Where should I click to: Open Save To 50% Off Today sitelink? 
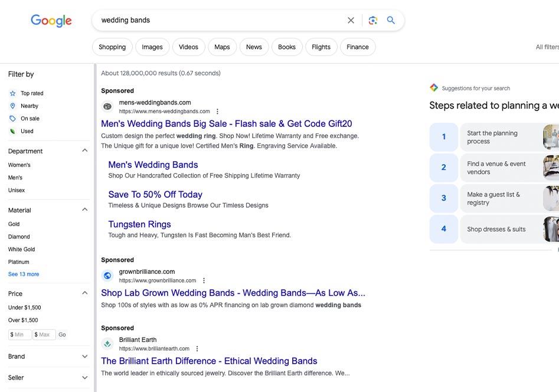[155, 194]
